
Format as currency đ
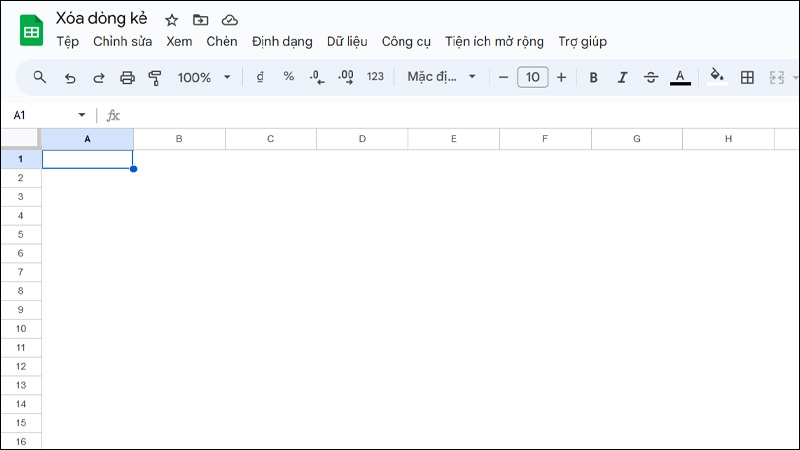pyautogui.click(x=260, y=77)
